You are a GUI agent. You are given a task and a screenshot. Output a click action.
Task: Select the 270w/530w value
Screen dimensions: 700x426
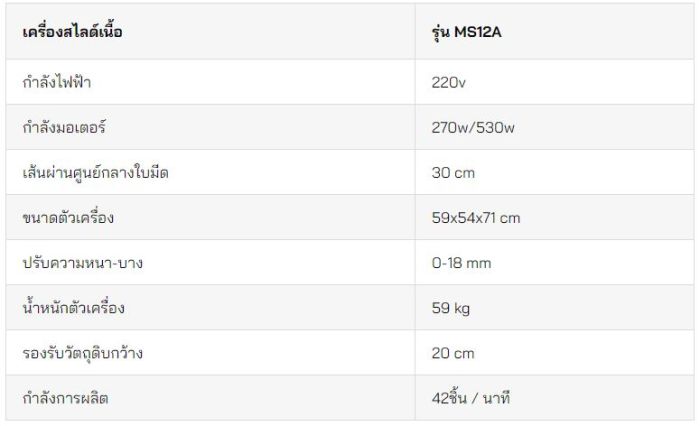473,128
